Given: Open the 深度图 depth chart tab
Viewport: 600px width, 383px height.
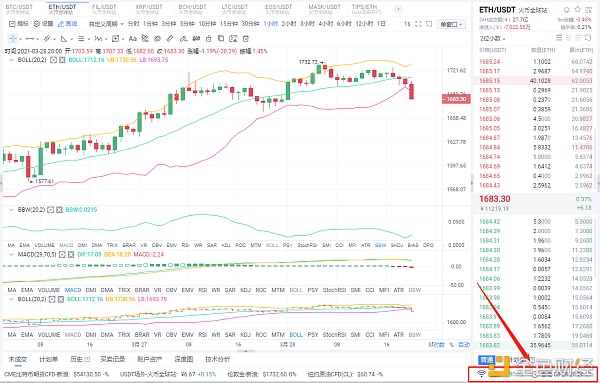Looking at the screenshot, I should [x=184, y=359].
